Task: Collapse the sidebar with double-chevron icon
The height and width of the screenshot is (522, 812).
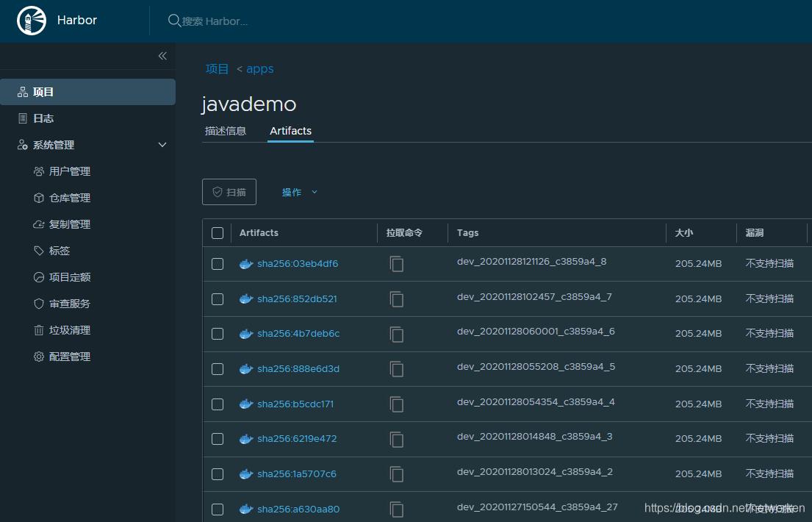Action: point(162,56)
